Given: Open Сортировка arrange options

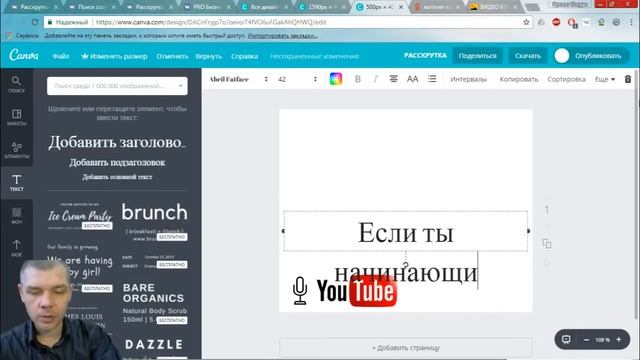Looking at the screenshot, I should point(567,79).
